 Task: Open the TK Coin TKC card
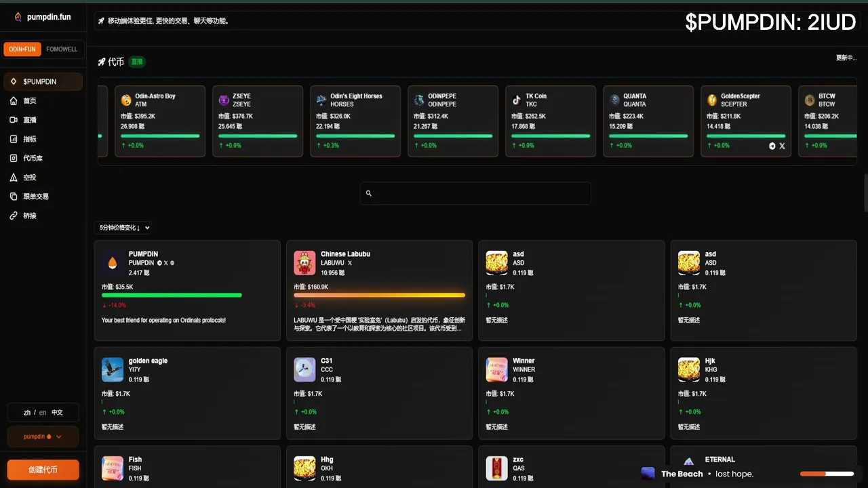pyautogui.click(x=550, y=121)
